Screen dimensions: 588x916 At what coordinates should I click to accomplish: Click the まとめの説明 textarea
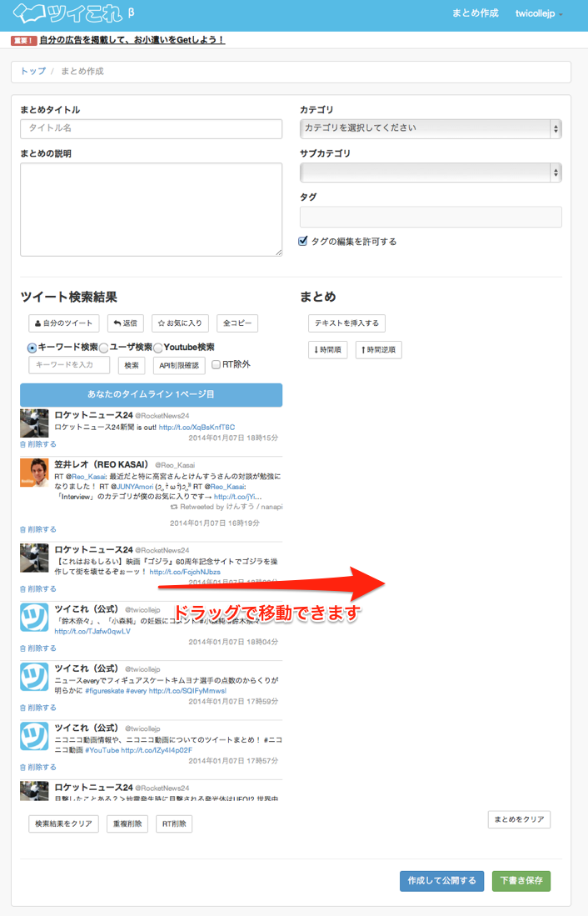[151, 209]
